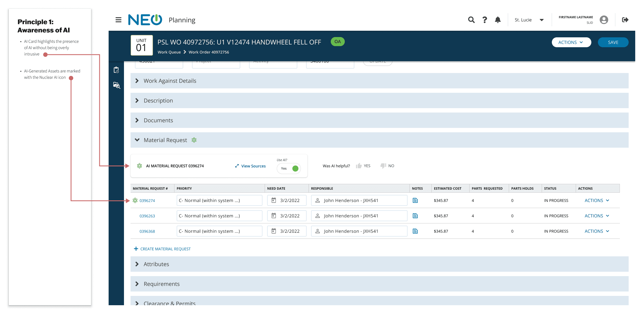Click need date field for request 0396368
The image size is (644, 314).
point(287,231)
